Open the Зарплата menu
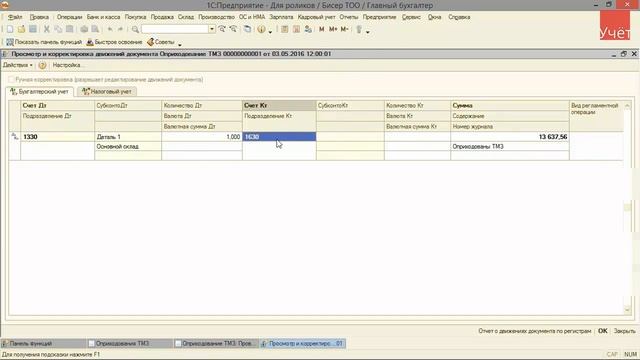This screenshot has height=360, width=640. click(x=281, y=17)
